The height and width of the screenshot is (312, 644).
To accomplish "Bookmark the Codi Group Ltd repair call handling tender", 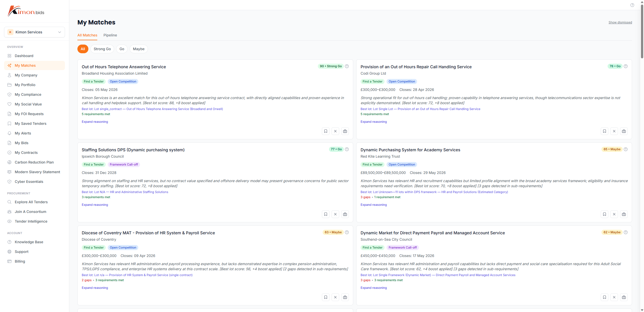I will point(605,131).
